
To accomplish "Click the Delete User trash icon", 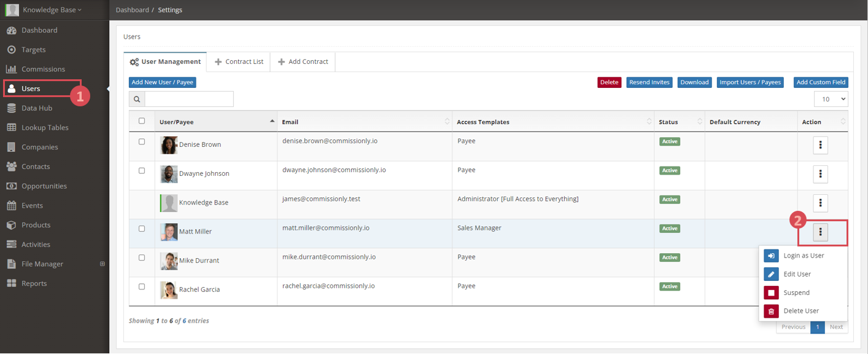I will coord(771,311).
